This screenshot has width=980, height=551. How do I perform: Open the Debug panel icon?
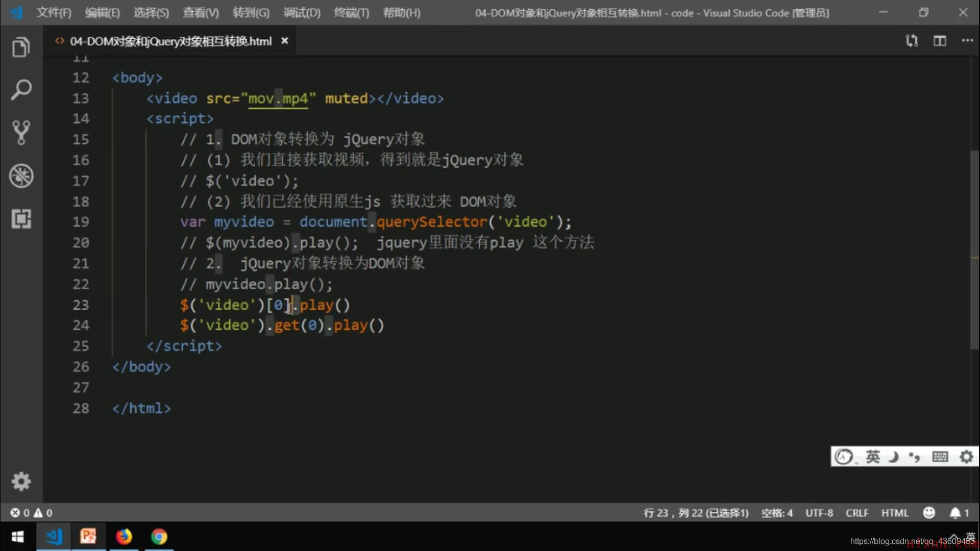coord(21,176)
